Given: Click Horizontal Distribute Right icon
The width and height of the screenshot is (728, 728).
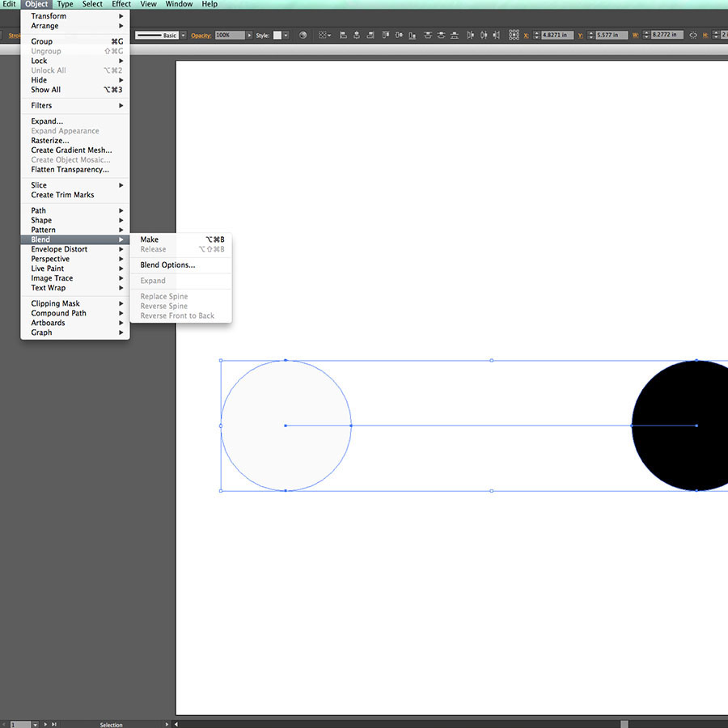Looking at the screenshot, I should point(497,35).
